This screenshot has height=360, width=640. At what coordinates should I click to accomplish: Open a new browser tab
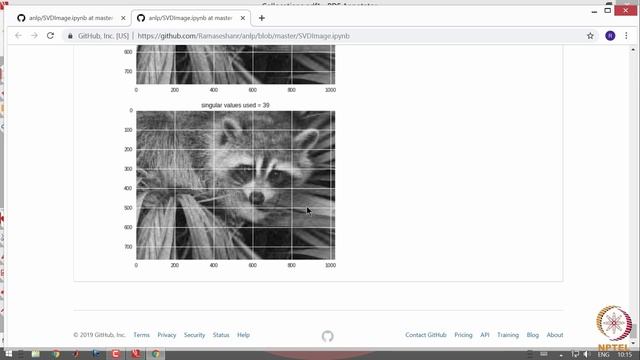click(x=262, y=18)
